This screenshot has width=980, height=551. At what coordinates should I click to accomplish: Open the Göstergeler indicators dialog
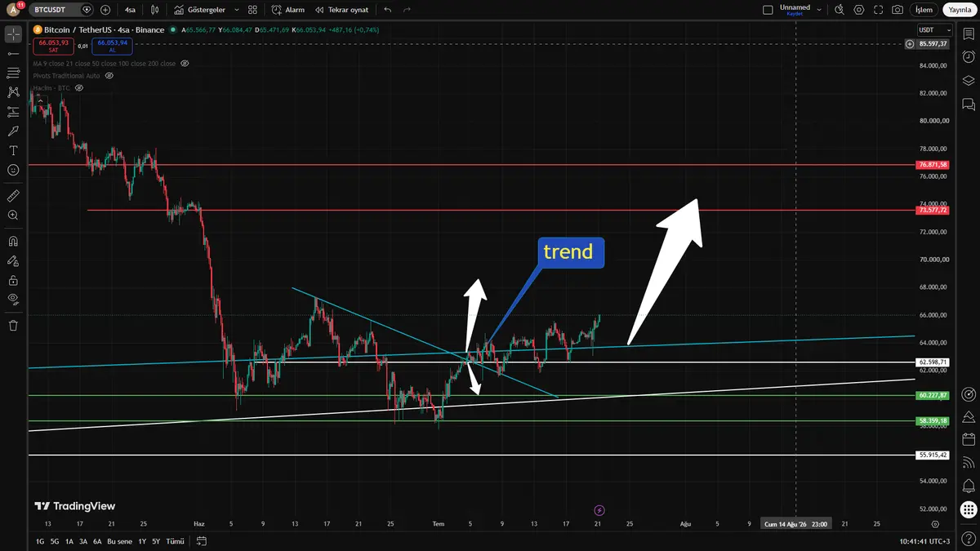tap(200, 10)
